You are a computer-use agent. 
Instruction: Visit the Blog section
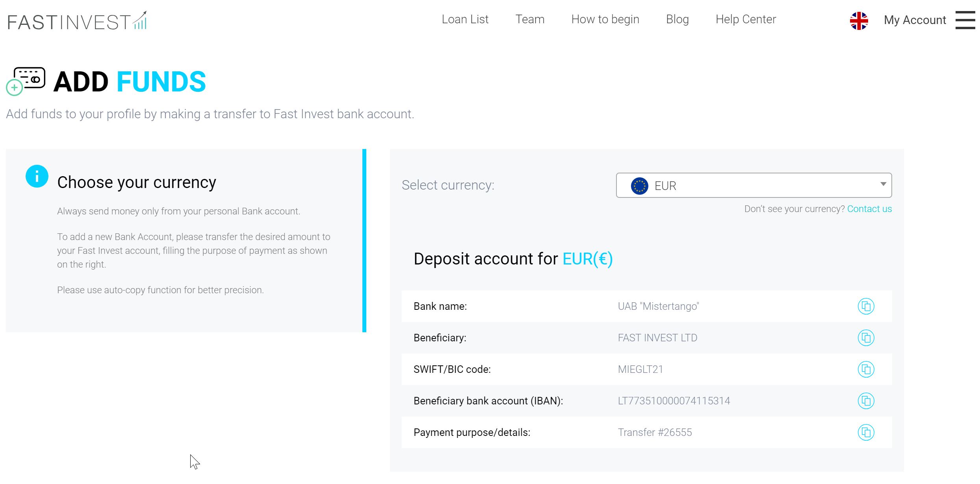[x=677, y=19]
